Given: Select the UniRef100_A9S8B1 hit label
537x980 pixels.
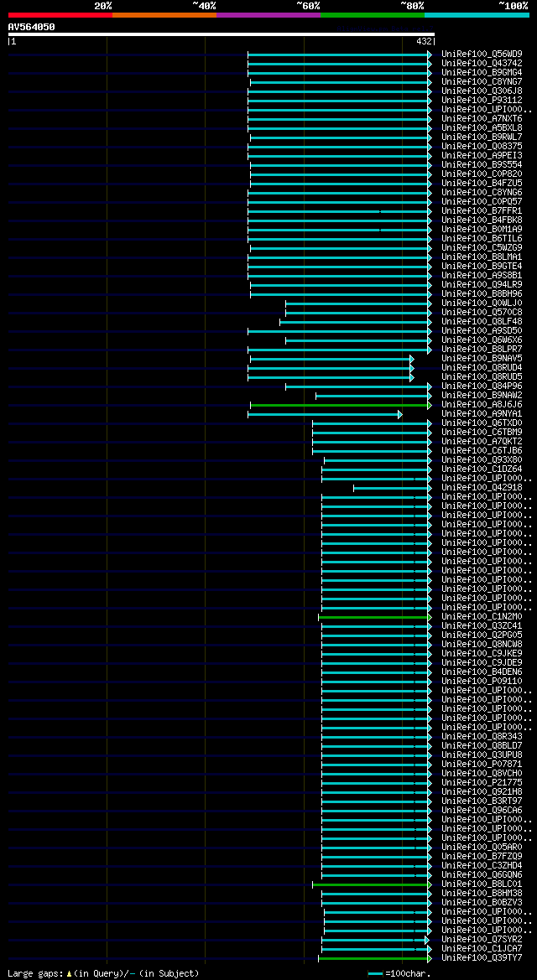Looking at the screenshot, I should (482, 276).
